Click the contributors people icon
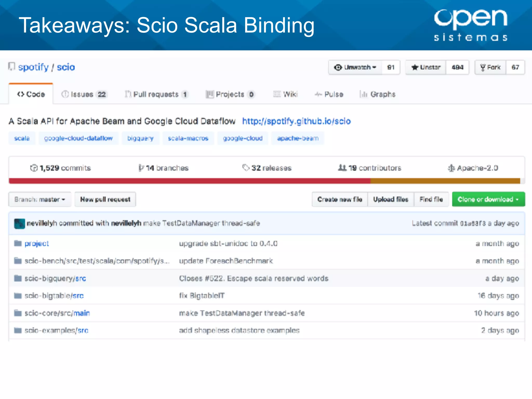The image size is (532, 399). point(342,168)
